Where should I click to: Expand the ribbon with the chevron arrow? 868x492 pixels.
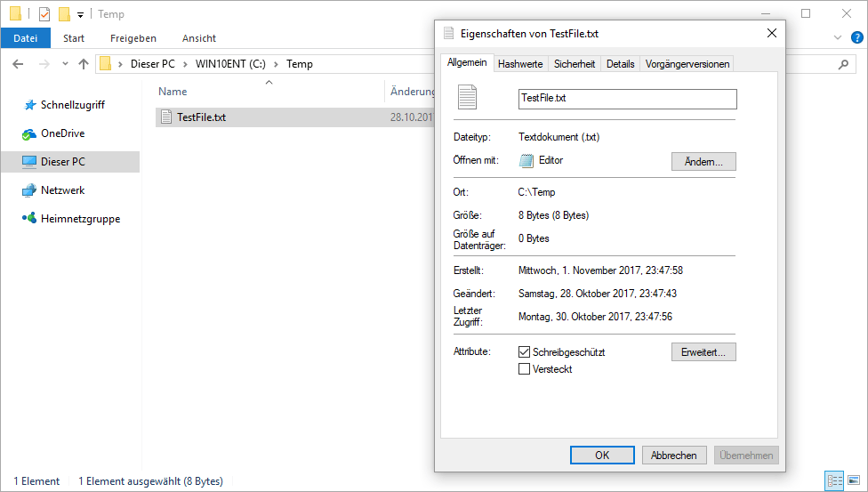(x=837, y=38)
